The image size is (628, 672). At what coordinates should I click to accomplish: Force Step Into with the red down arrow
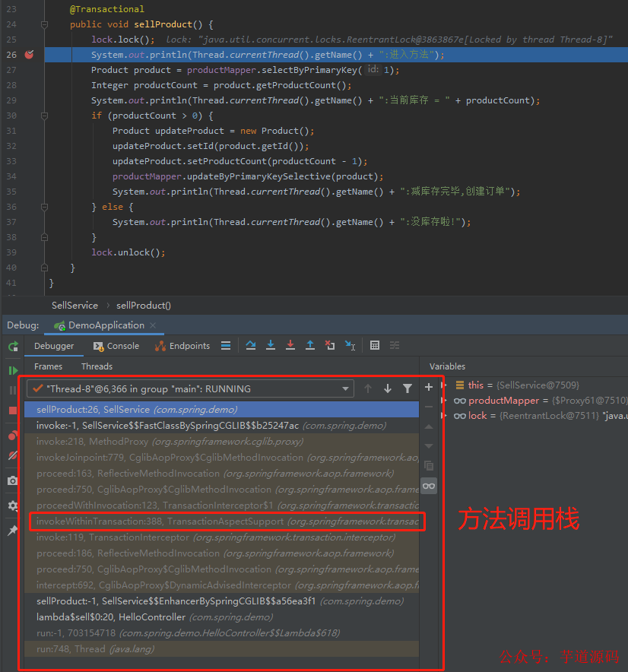click(290, 345)
